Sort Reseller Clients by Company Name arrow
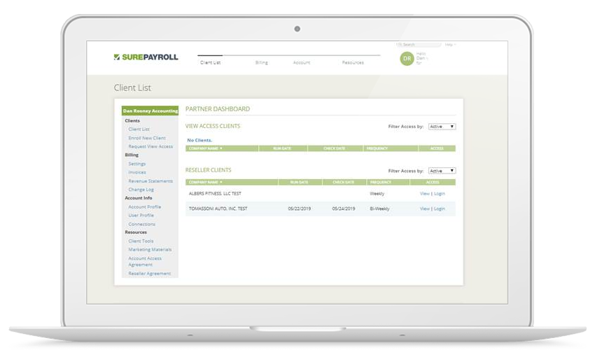This screenshot has width=595, height=364. (x=221, y=182)
